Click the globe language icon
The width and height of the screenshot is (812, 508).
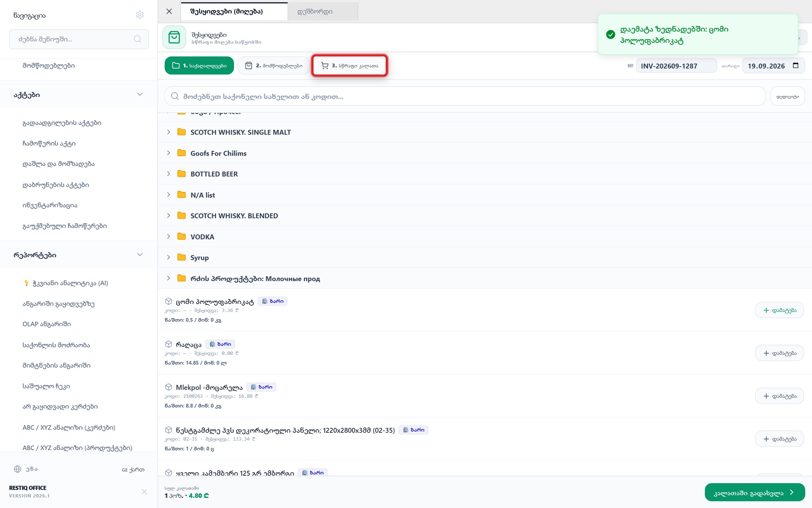(17, 469)
